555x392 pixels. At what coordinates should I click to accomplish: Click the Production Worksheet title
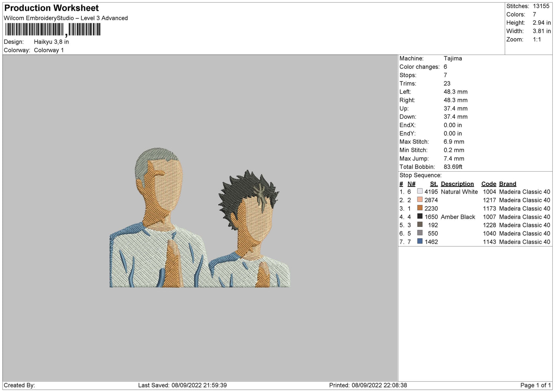(x=51, y=8)
